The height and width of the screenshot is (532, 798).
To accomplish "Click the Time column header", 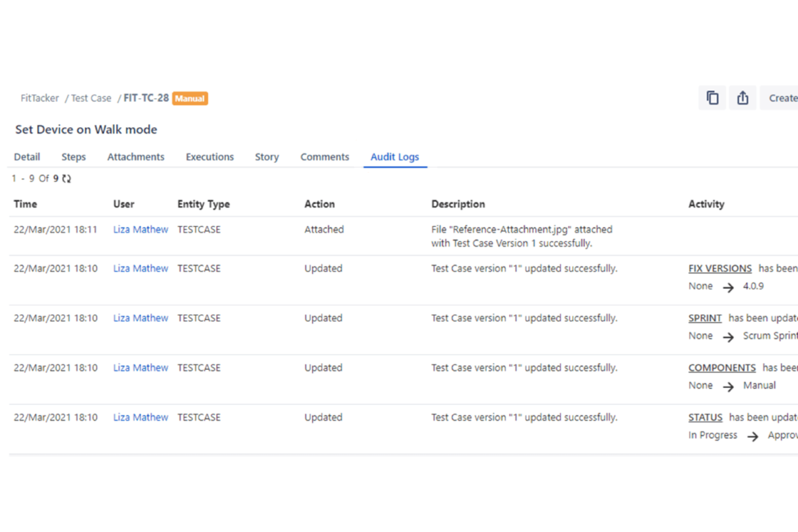I will coord(25,204).
